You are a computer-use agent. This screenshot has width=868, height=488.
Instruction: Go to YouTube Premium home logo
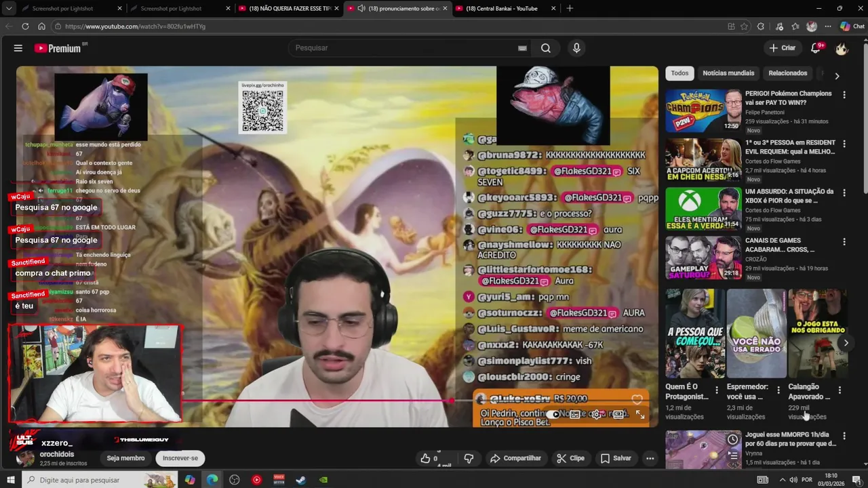58,48
